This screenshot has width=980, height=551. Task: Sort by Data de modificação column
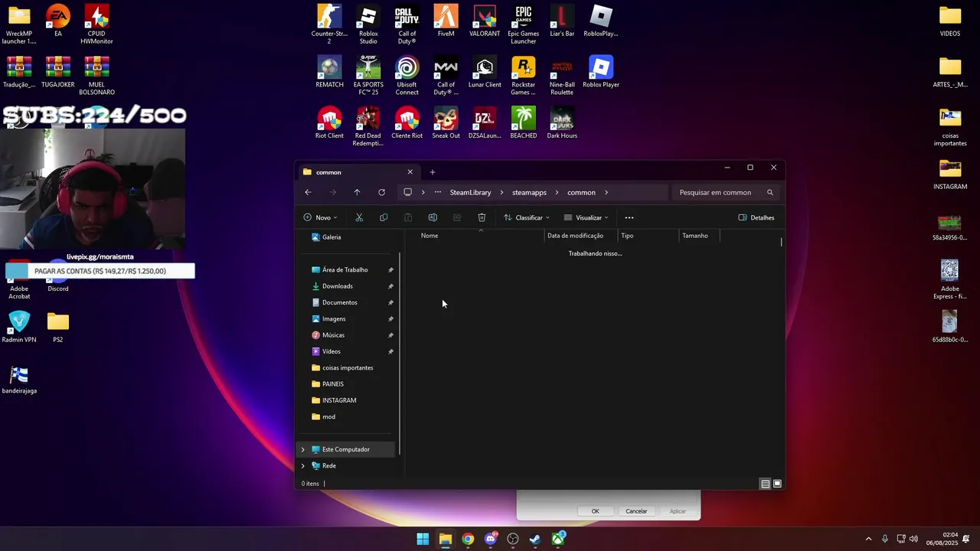point(581,236)
